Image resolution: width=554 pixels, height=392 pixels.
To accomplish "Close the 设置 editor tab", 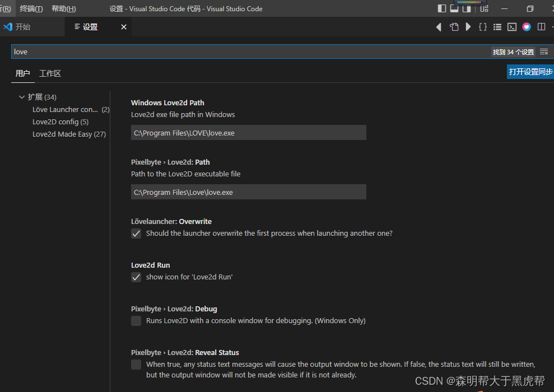I will pos(124,27).
